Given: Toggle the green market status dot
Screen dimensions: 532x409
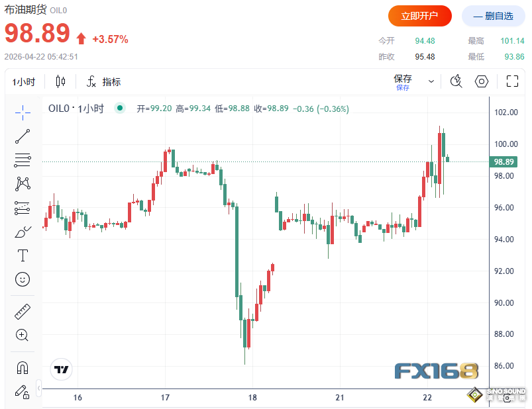Looking at the screenshot, I should coord(119,109).
